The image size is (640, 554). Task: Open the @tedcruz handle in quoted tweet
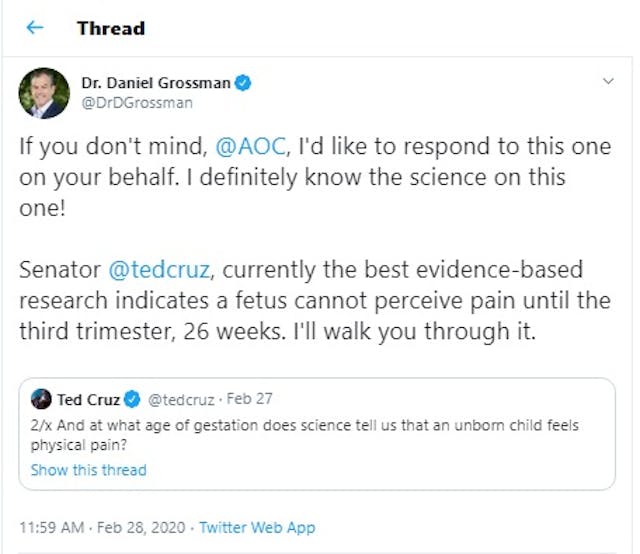coord(183,399)
